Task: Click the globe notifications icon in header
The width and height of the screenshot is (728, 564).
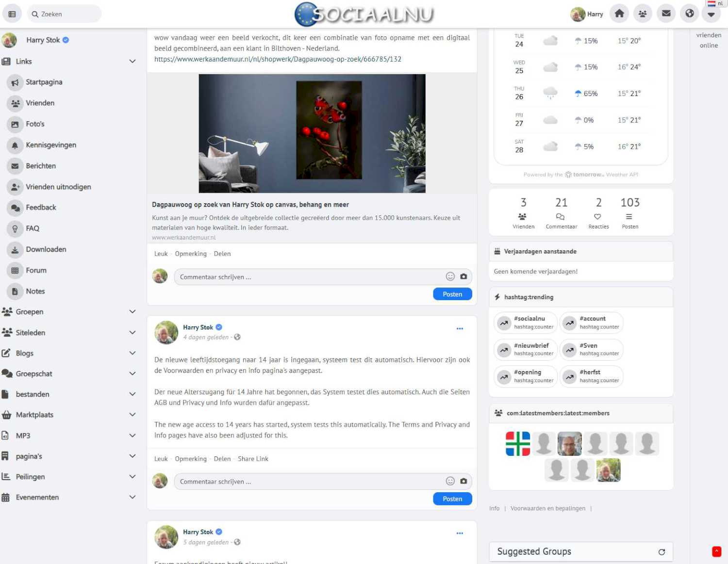Action: tap(689, 14)
